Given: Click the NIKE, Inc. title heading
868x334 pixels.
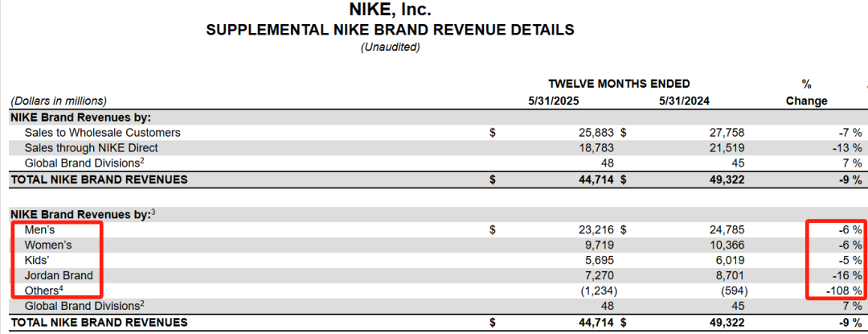Looking at the screenshot, I should [x=390, y=10].
